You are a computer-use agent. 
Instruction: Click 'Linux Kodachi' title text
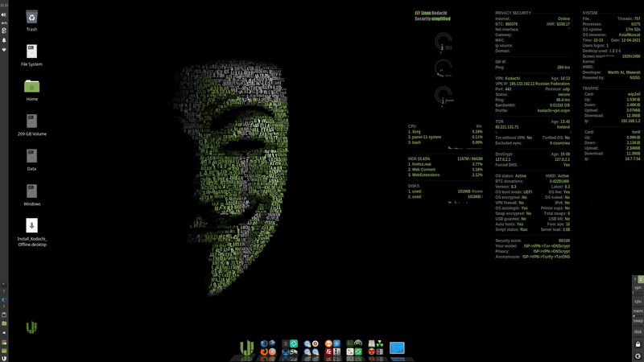(x=434, y=13)
